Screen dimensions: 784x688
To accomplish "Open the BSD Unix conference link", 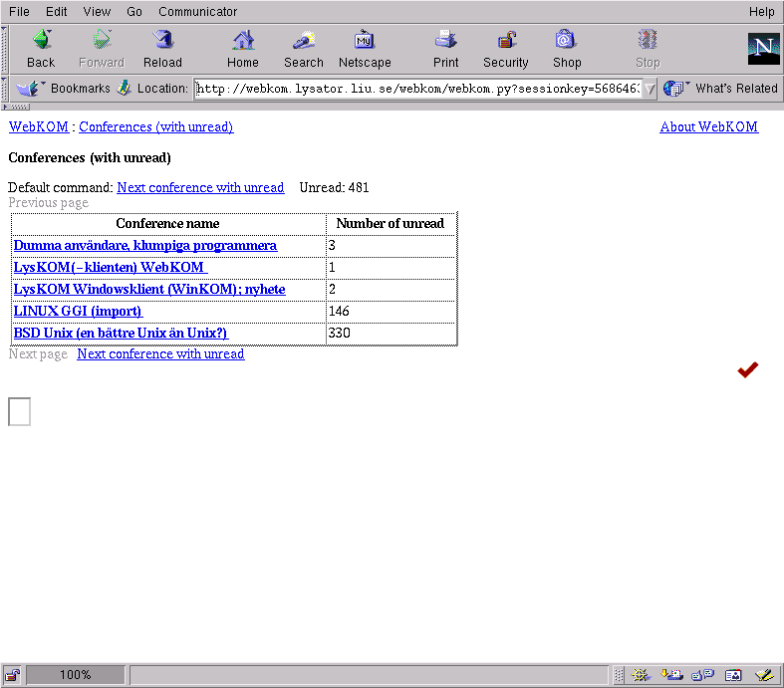I will (x=121, y=334).
